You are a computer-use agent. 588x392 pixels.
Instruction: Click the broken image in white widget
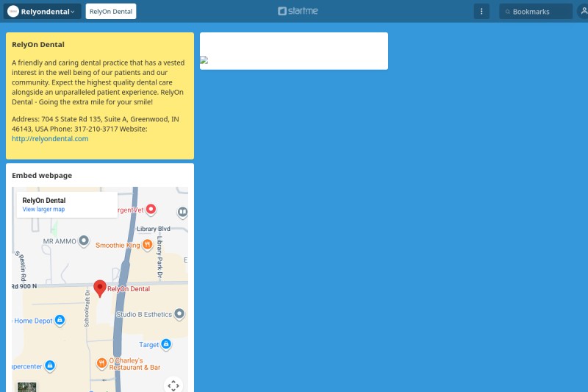204,60
